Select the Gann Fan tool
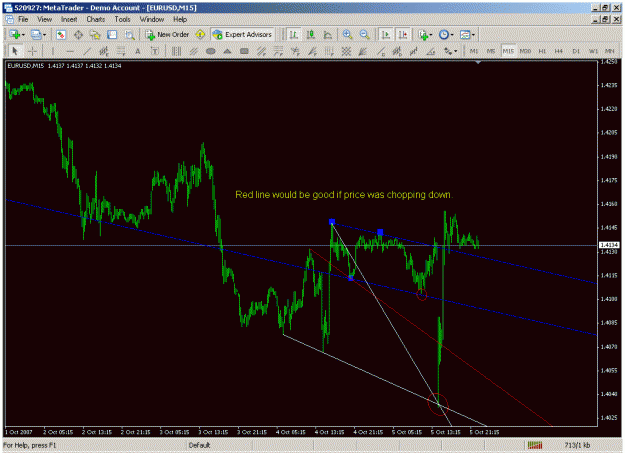Screen dimensions: 625x453 click(x=363, y=51)
